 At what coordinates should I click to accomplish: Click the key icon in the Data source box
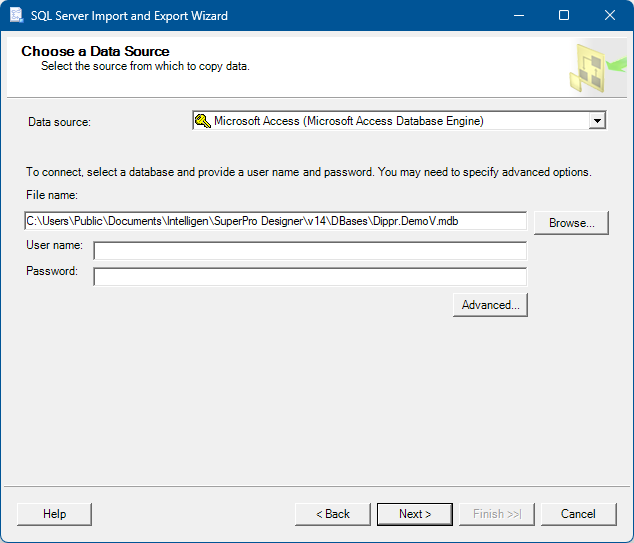[x=203, y=121]
